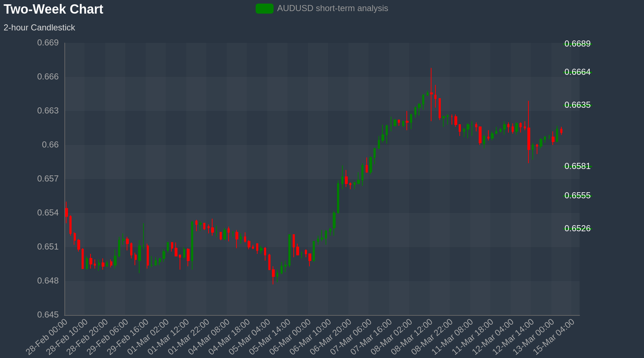Click the 15-Mar 04:00 x-axis label

coord(554,337)
